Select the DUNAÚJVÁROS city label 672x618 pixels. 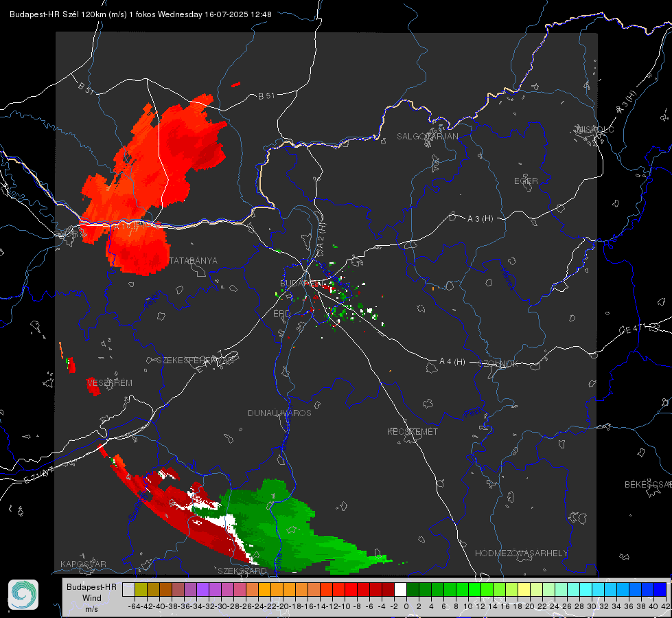[279, 413]
